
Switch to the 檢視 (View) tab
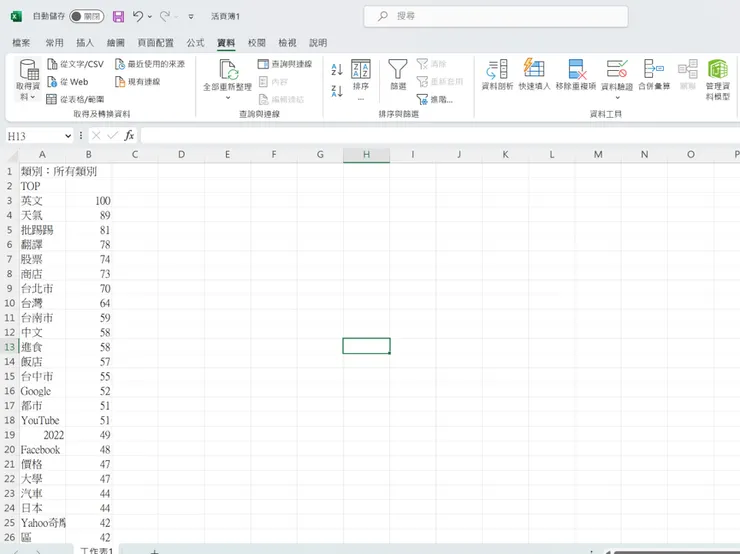click(x=287, y=43)
